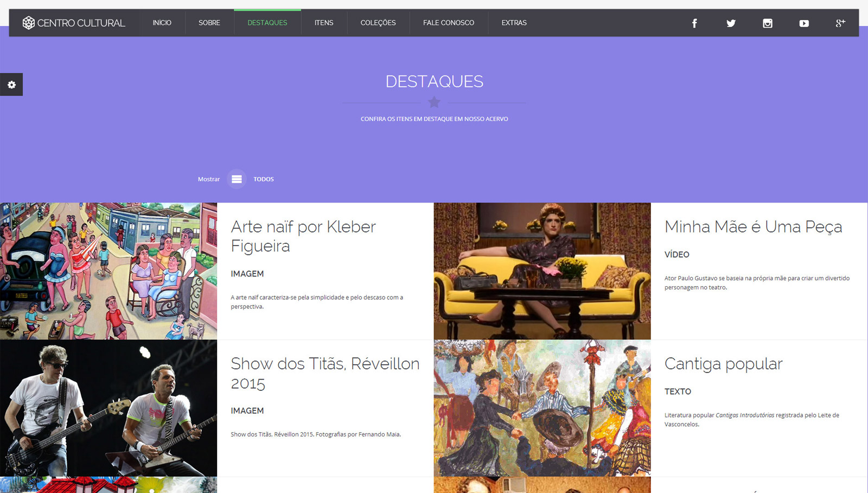
Task: Open the Extras menu item
Action: click(x=514, y=23)
